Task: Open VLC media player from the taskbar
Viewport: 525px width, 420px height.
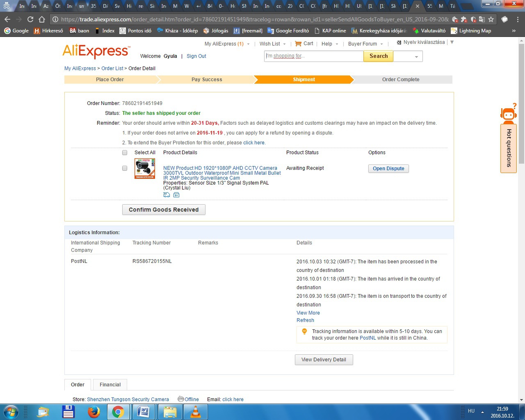Action: pyautogui.click(x=196, y=411)
